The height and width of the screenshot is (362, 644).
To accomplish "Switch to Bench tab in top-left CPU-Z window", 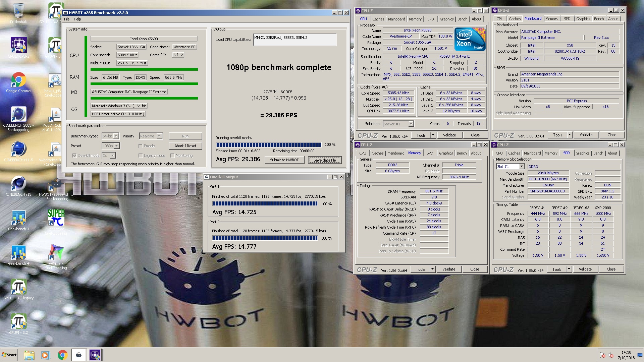I will [x=462, y=19].
